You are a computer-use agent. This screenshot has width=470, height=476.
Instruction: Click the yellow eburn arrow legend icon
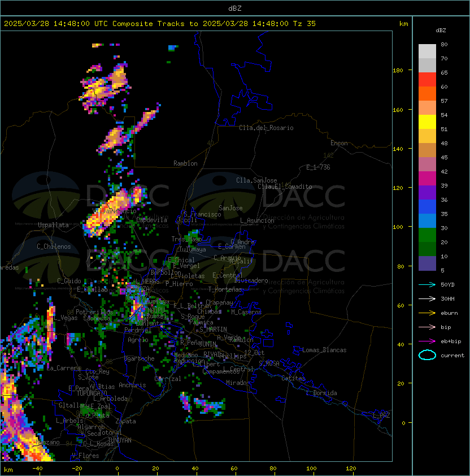pyautogui.click(x=427, y=313)
